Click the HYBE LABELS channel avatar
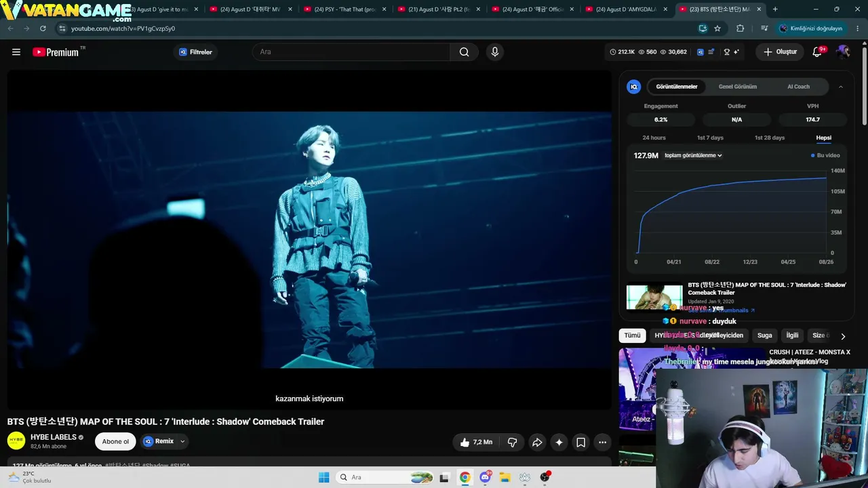The width and height of the screenshot is (868, 488). pyautogui.click(x=16, y=441)
